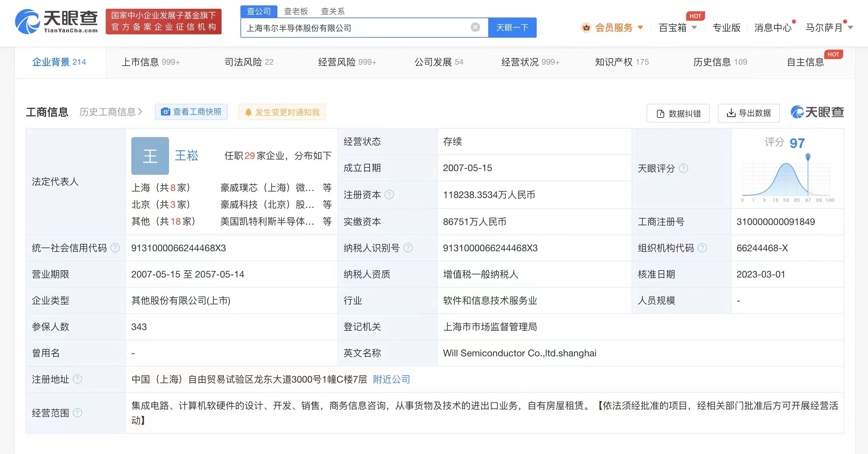Open the 会员服务 dropdown
The width and height of the screenshot is (868, 454).
click(x=611, y=28)
